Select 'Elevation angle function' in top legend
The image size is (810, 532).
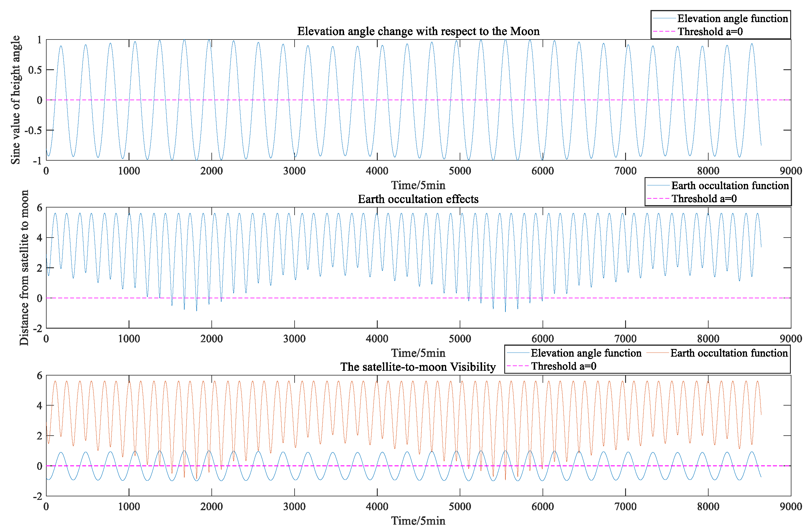tap(732, 18)
